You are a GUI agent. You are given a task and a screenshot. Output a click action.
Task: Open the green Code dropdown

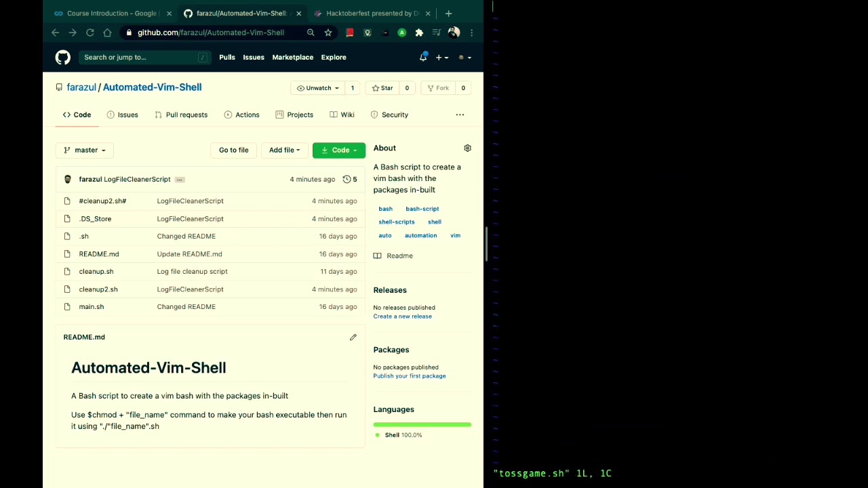(338, 150)
